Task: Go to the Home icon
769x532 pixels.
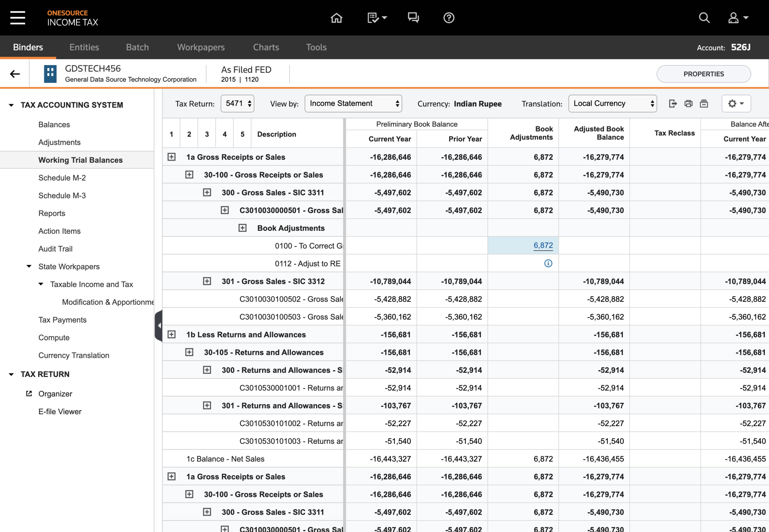Action: (x=336, y=18)
